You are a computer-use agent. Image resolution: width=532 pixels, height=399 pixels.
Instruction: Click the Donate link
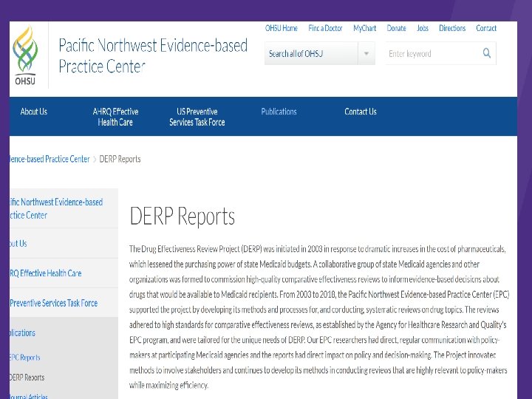[x=396, y=28]
